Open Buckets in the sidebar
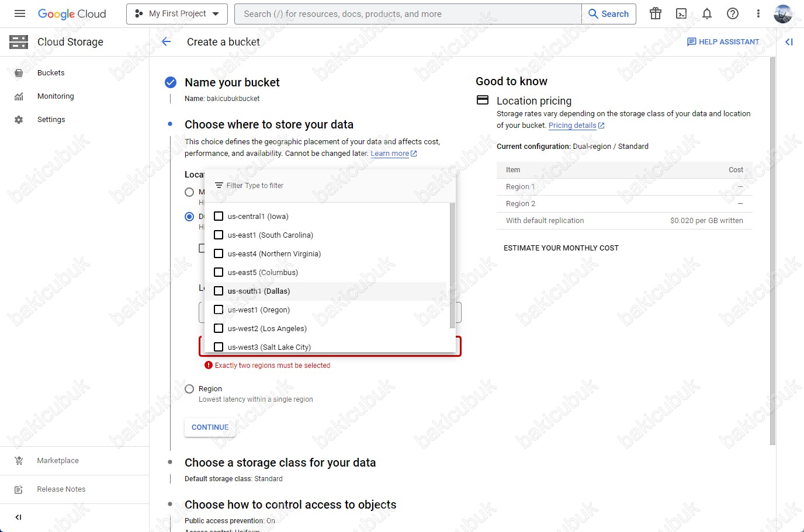Image resolution: width=804 pixels, height=532 pixels. 51,73
